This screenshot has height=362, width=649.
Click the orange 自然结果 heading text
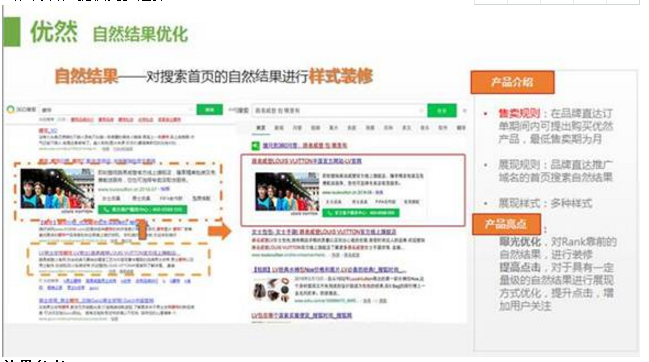(86, 76)
